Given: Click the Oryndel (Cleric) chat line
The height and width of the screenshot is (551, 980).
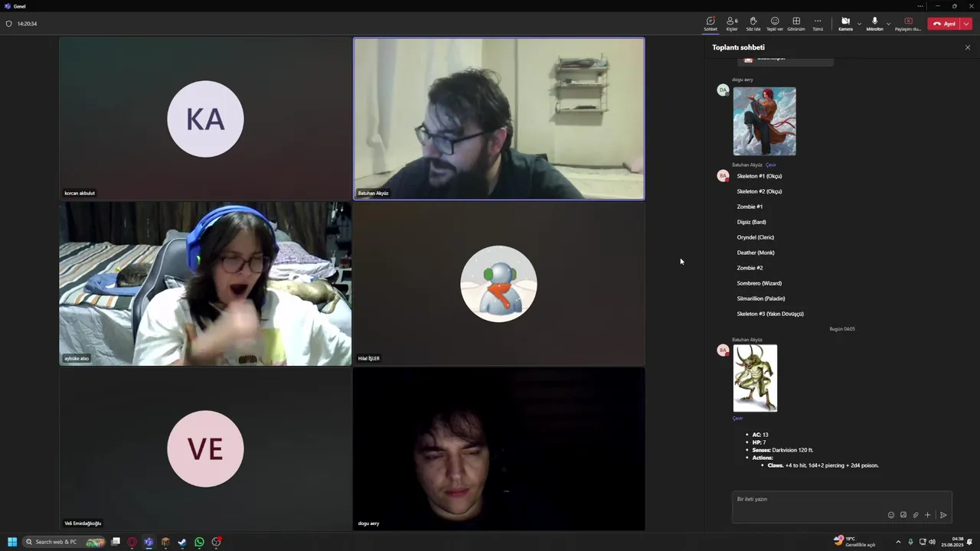Looking at the screenshot, I should [x=756, y=237].
